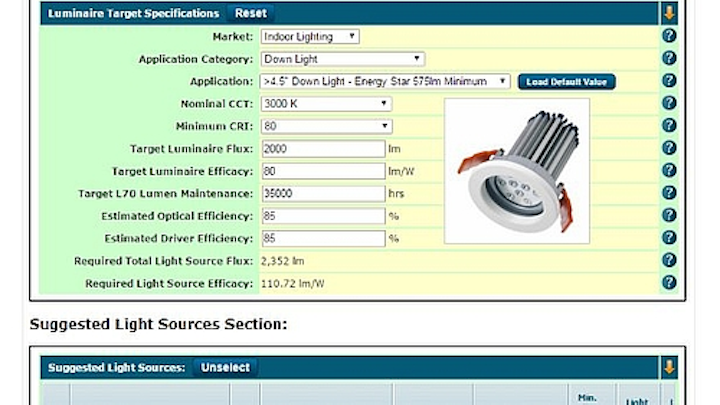Open help for the Estimated Driver Efficiency row
The height and width of the screenshot is (405, 720).
click(x=669, y=237)
